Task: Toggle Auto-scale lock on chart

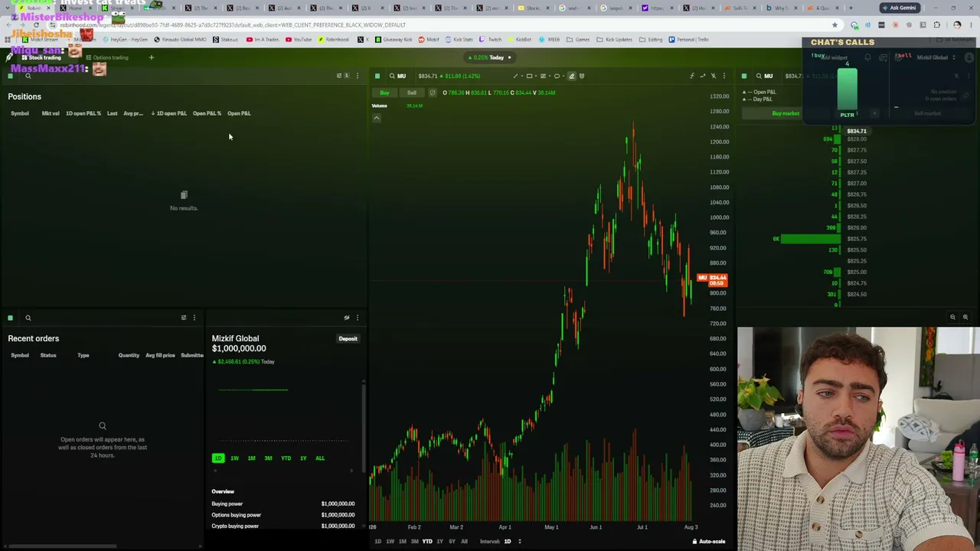Action: pyautogui.click(x=709, y=542)
